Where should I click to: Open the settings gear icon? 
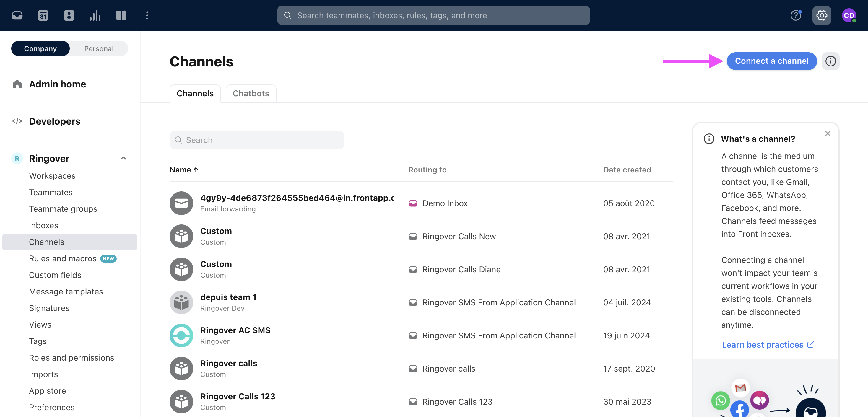click(x=822, y=15)
